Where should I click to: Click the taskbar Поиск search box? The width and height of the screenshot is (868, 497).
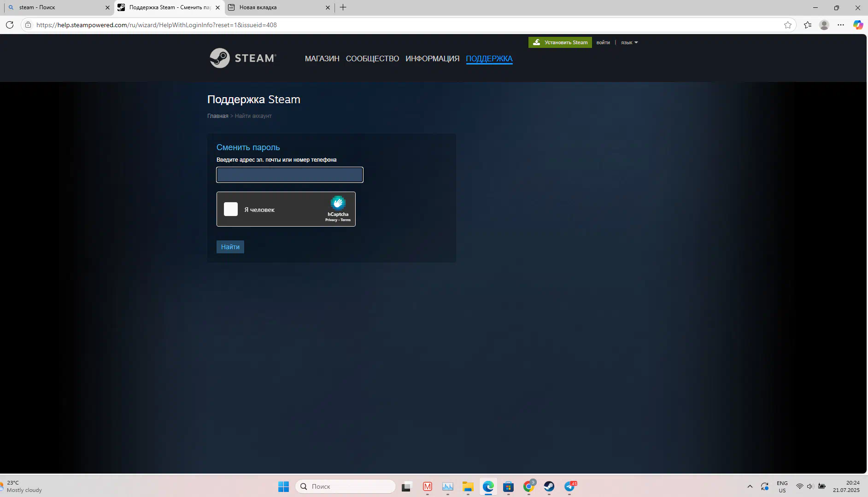[346, 486]
